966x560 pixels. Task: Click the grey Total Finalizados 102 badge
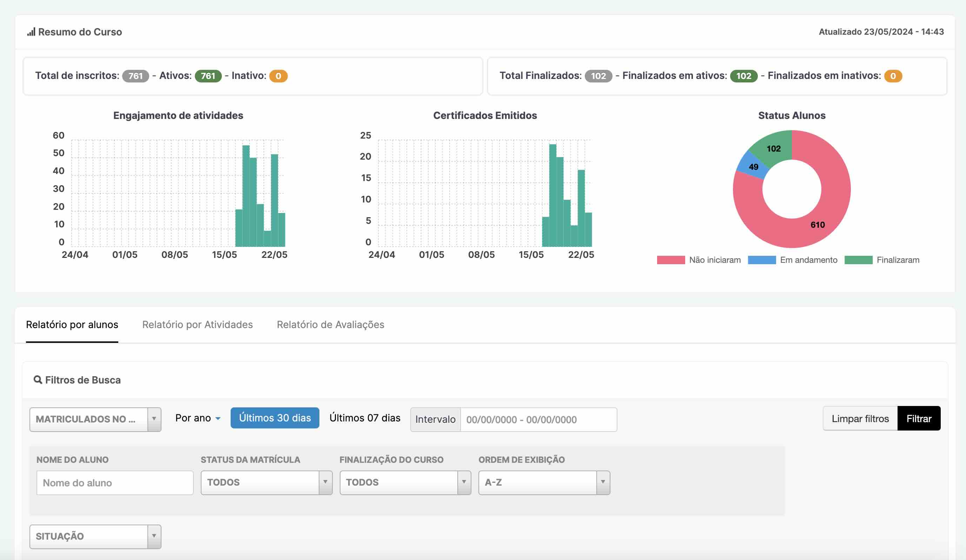tap(598, 76)
